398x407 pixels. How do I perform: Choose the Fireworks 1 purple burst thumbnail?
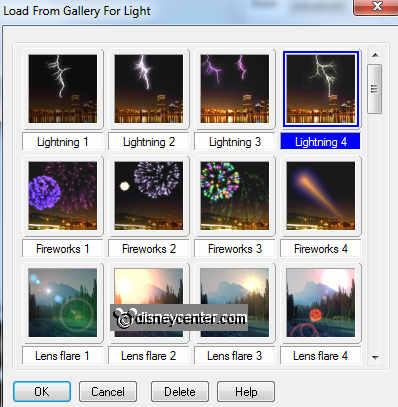[63, 196]
